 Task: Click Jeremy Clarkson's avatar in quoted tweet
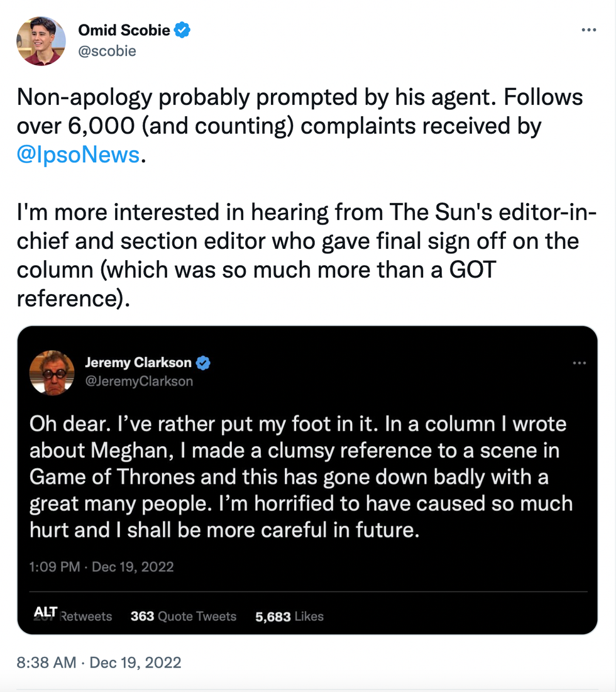tap(52, 373)
